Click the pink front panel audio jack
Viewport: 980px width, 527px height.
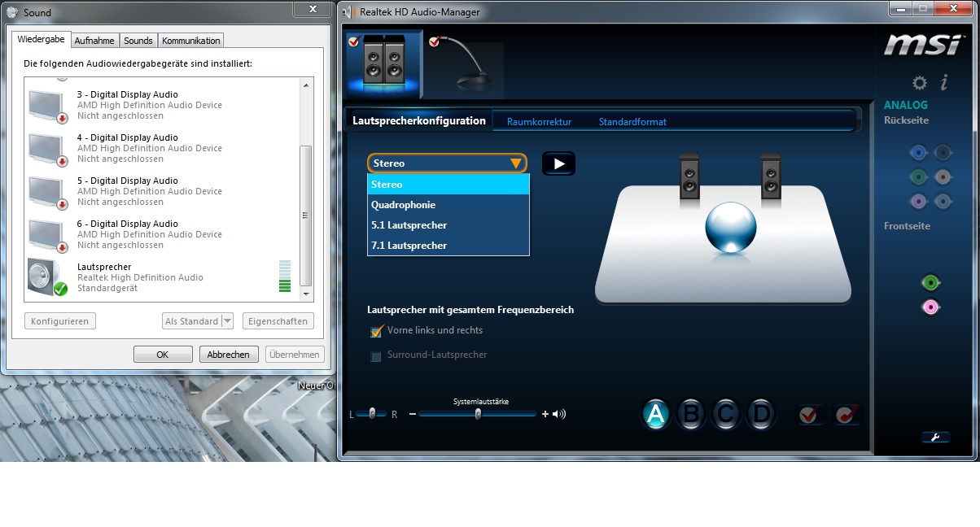(x=930, y=307)
